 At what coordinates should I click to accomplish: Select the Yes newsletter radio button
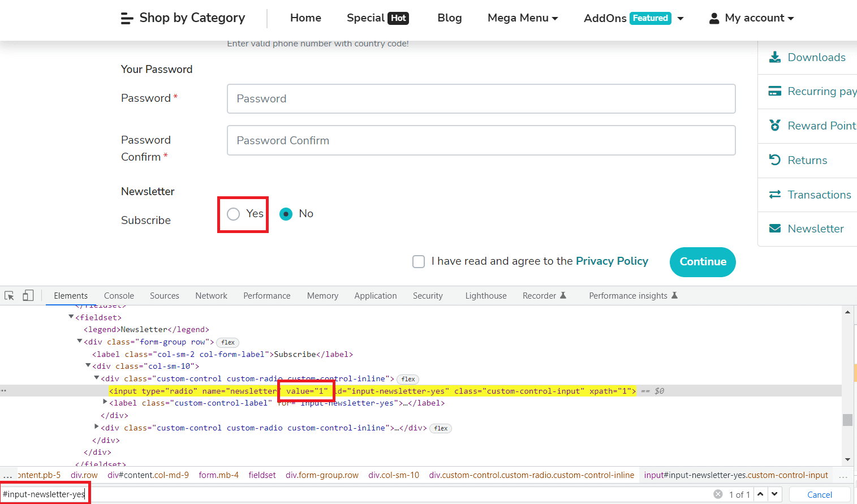[233, 214]
